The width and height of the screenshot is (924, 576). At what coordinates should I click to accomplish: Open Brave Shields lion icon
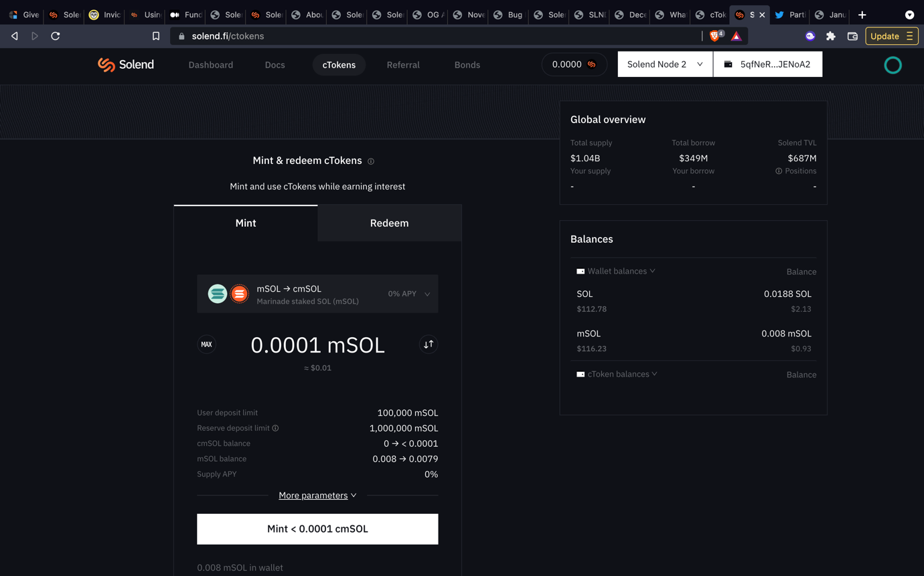click(x=716, y=36)
